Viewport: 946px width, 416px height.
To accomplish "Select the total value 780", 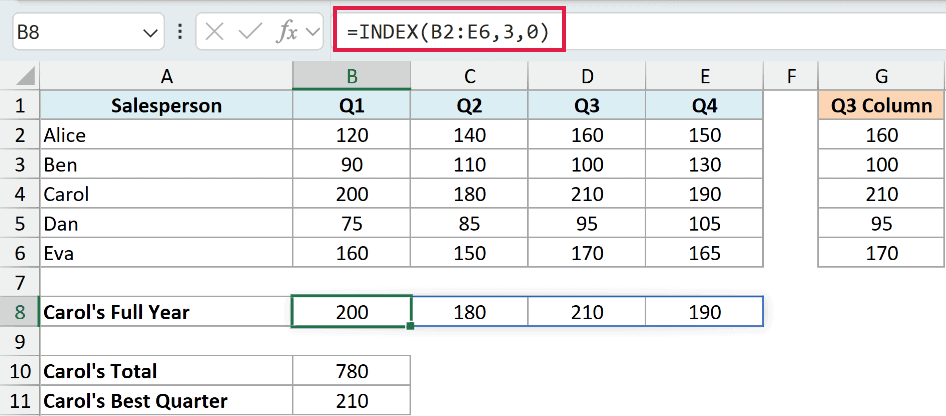I will 352,371.
